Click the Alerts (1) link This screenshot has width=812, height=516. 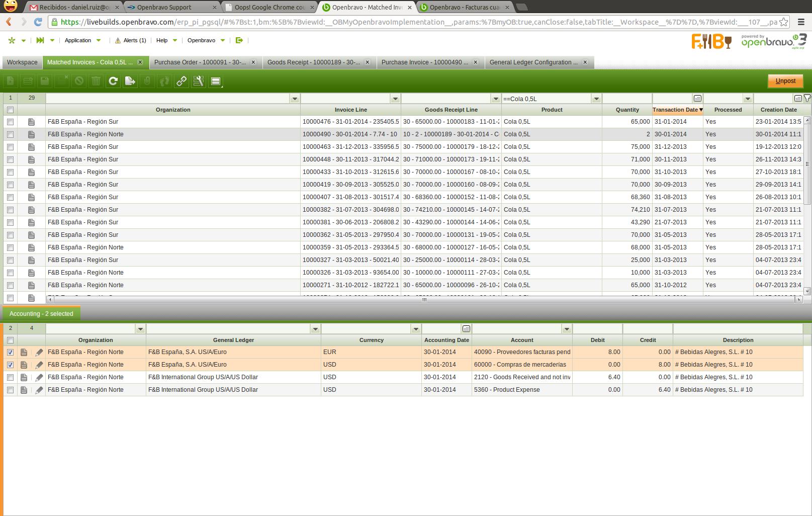[135, 40]
